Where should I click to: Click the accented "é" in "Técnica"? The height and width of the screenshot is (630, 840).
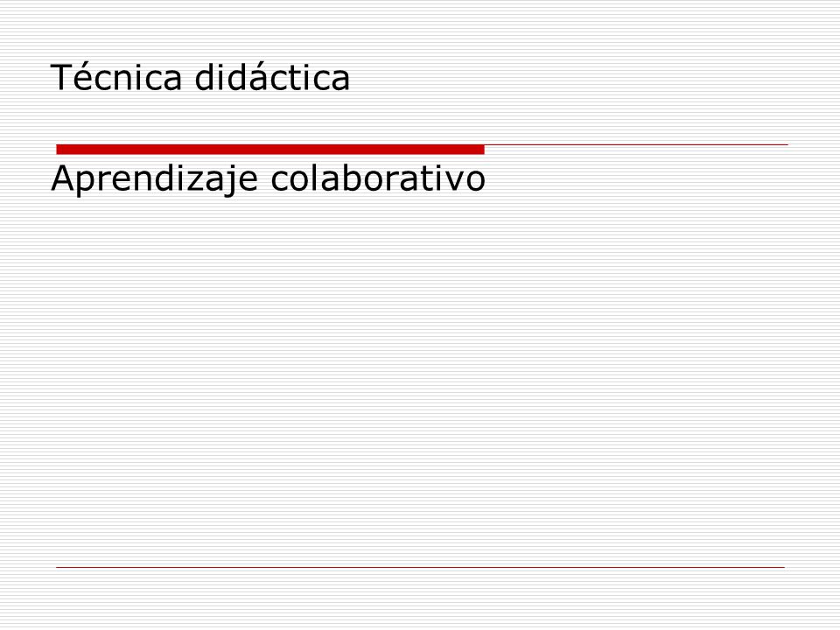83,78
